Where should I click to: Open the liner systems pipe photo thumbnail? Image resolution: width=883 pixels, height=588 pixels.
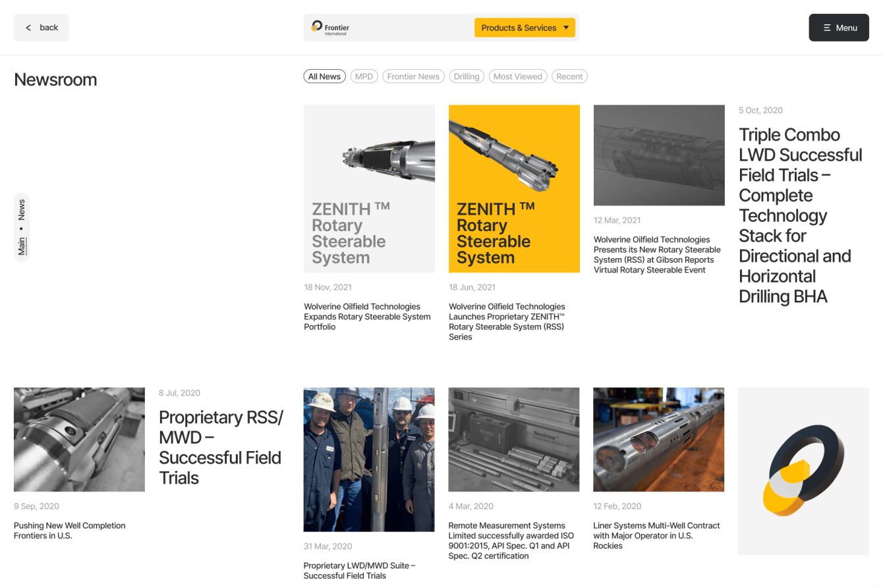[x=659, y=439]
